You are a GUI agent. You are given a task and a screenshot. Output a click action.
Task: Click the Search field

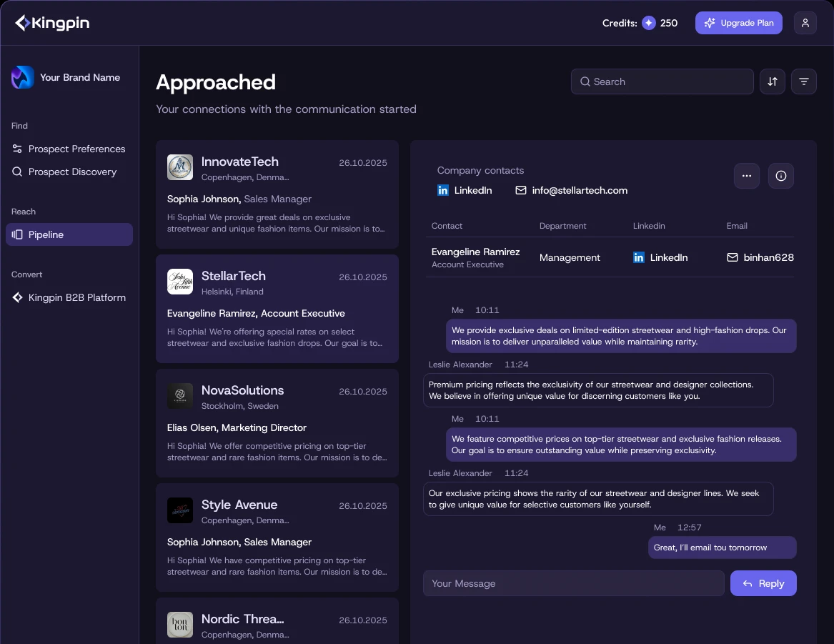pyautogui.click(x=662, y=81)
